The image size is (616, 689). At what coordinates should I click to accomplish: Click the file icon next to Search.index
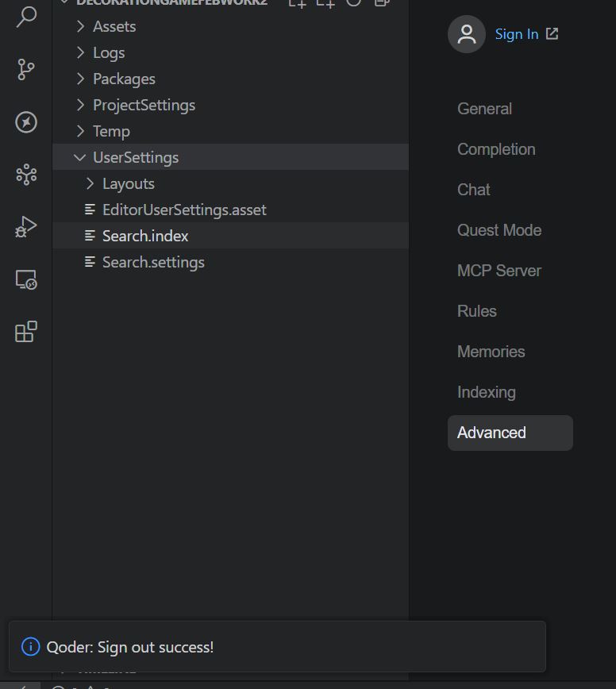coord(90,236)
